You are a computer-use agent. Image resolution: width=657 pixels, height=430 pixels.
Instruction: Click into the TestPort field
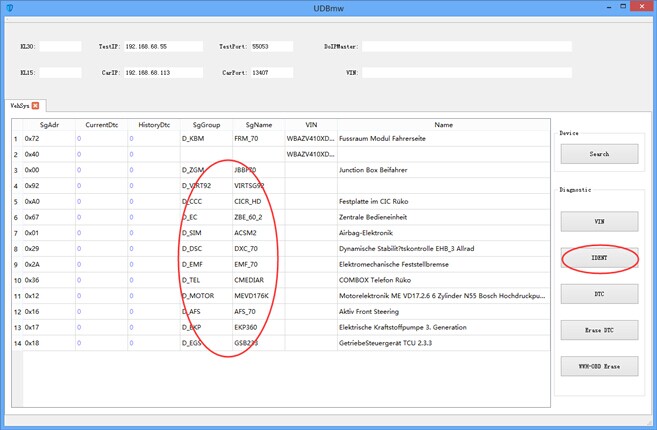272,47
